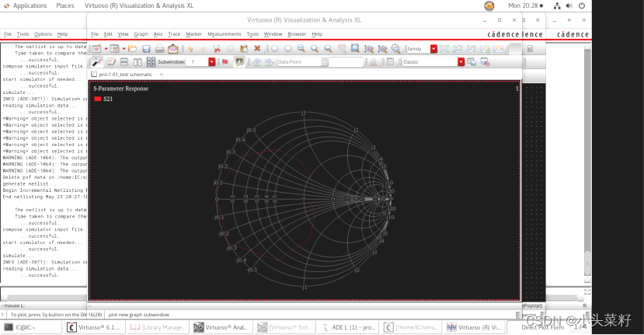The image size is (644, 335).
Task: Open the family plot mode dropdown
Action: tap(433, 48)
